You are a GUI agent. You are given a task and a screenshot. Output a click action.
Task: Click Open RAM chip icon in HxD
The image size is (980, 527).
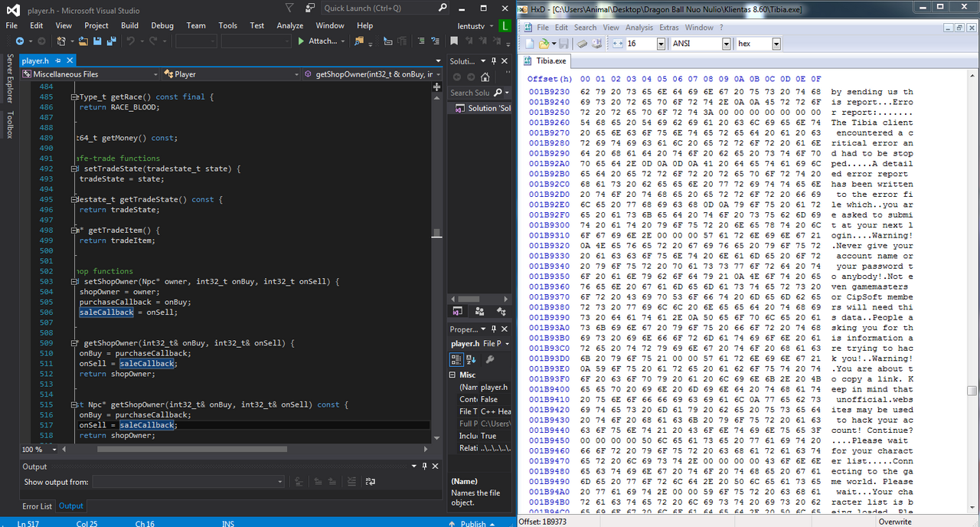click(583, 44)
